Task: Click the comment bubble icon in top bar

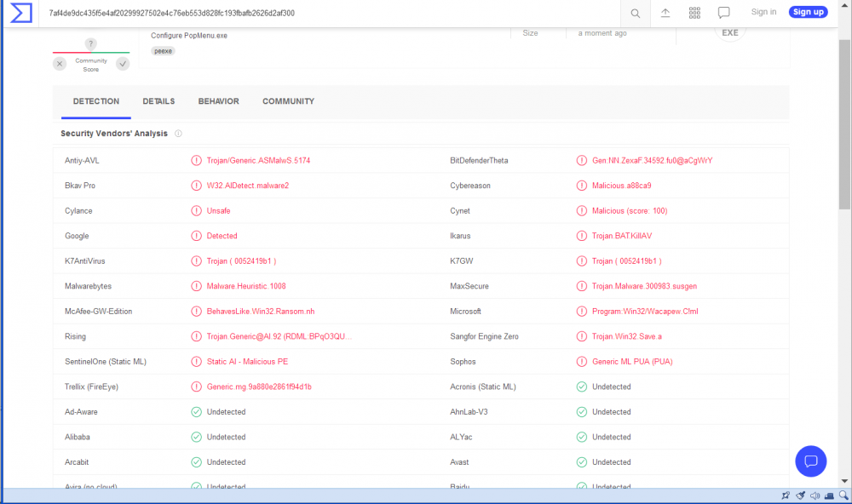Action: click(x=725, y=12)
